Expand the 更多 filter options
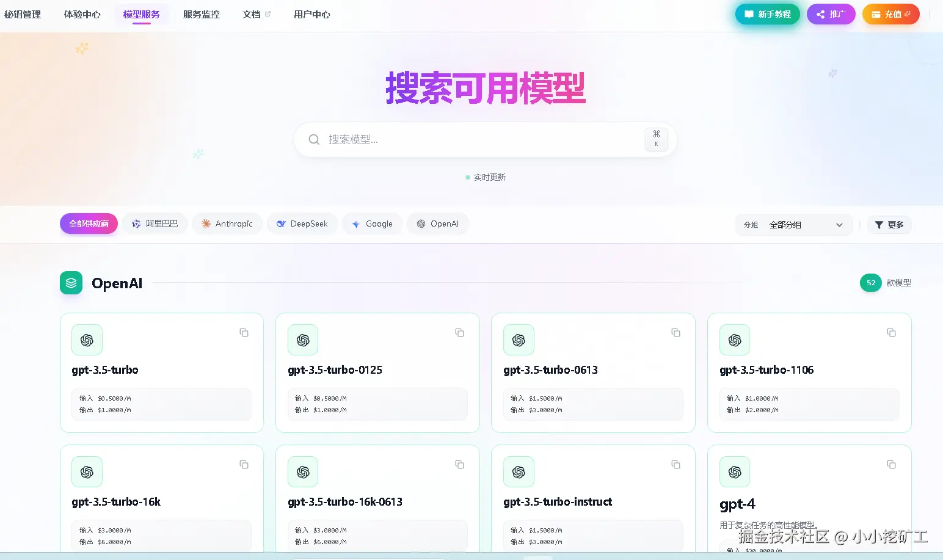943x560 pixels. (889, 225)
